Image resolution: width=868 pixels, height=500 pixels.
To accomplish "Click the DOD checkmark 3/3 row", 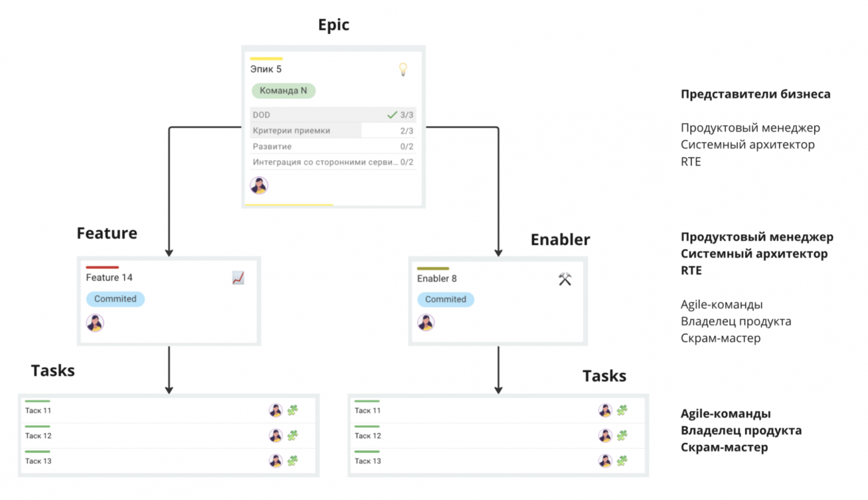I will point(333,115).
